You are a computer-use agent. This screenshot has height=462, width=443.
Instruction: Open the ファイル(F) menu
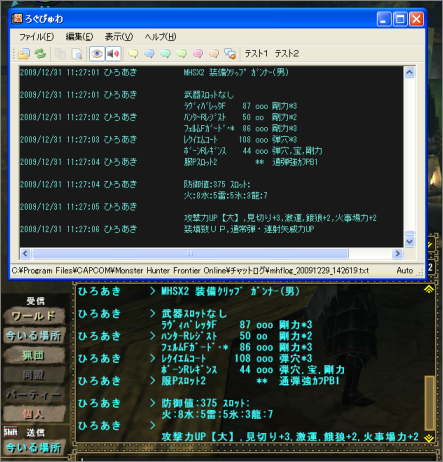(36, 36)
